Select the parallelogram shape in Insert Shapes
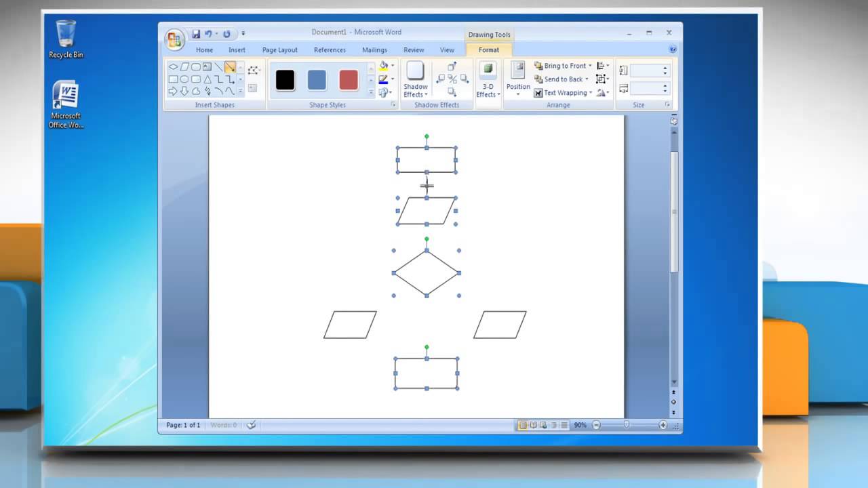 pyautogui.click(x=184, y=66)
